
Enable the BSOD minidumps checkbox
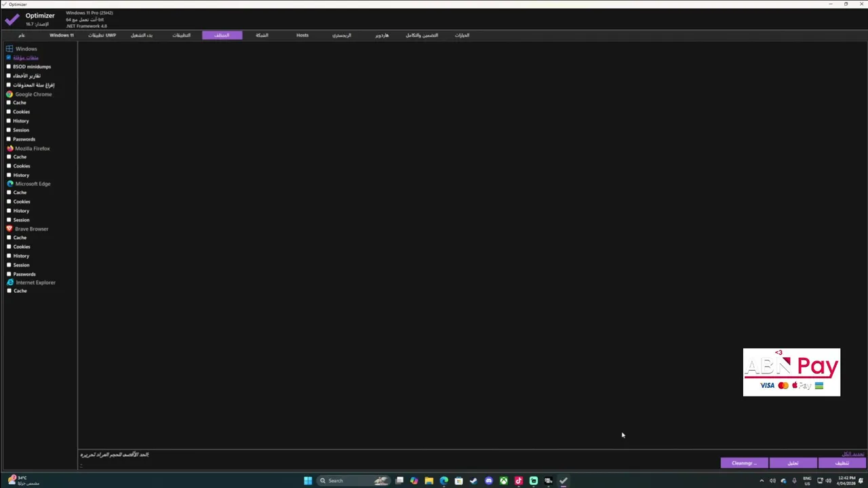pos(9,66)
